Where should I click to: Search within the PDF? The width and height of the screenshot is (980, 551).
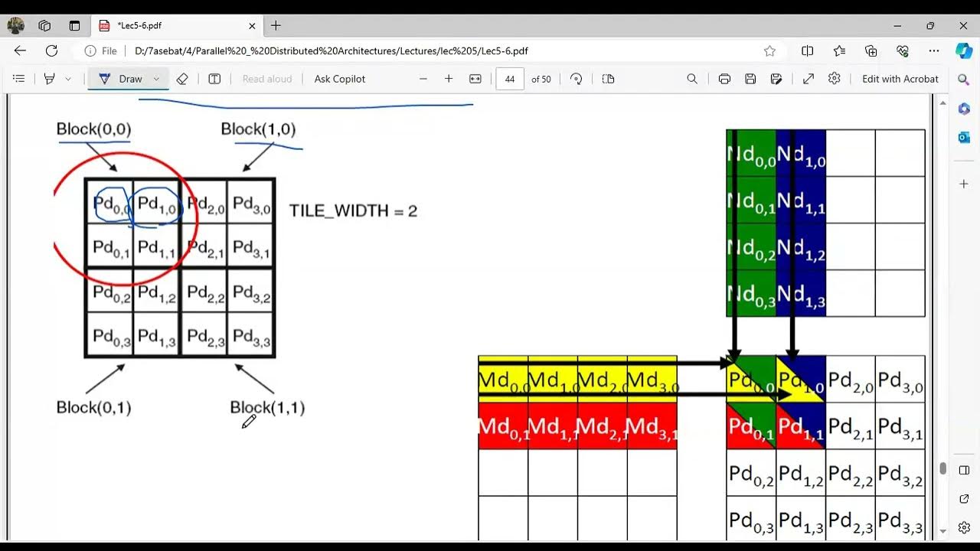pos(692,79)
